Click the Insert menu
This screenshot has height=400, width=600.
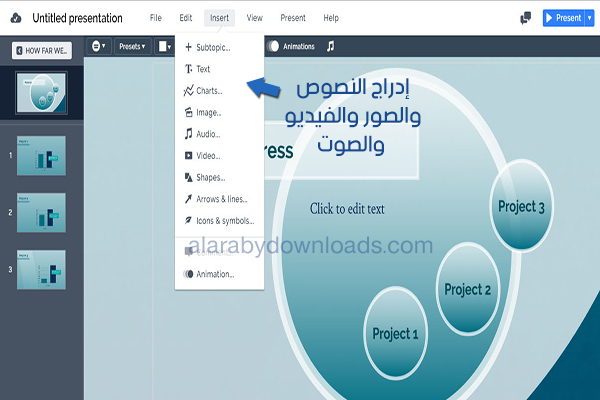pos(219,18)
